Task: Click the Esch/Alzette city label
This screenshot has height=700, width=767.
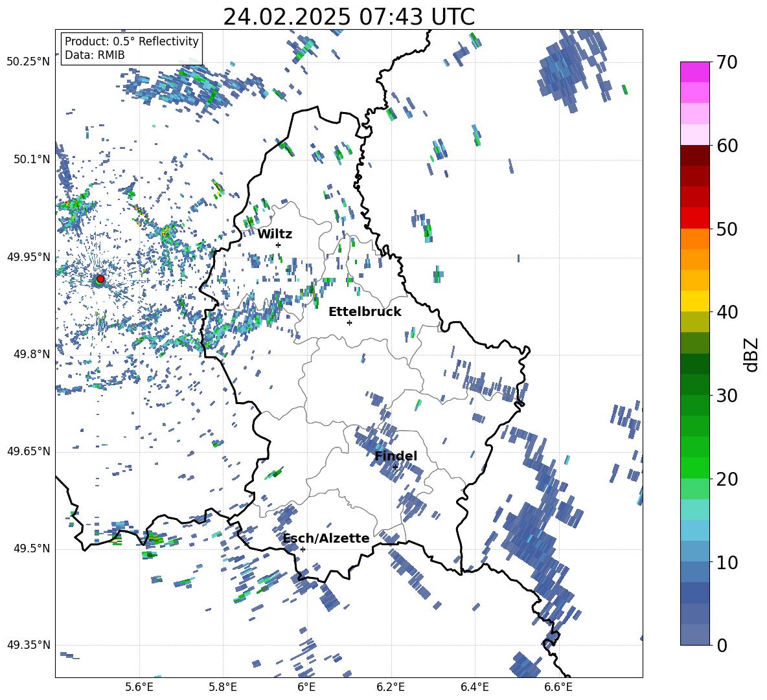Action: pyautogui.click(x=326, y=538)
